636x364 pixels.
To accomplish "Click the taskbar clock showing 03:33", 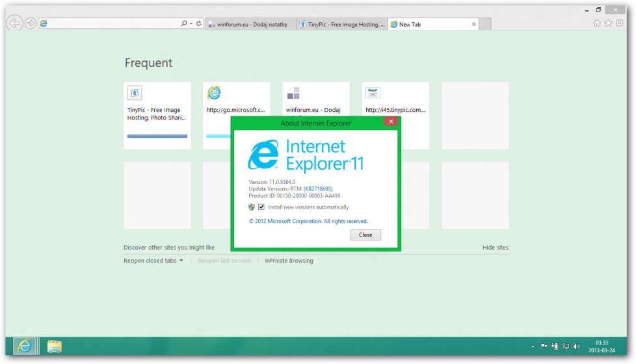I will [x=602, y=346].
